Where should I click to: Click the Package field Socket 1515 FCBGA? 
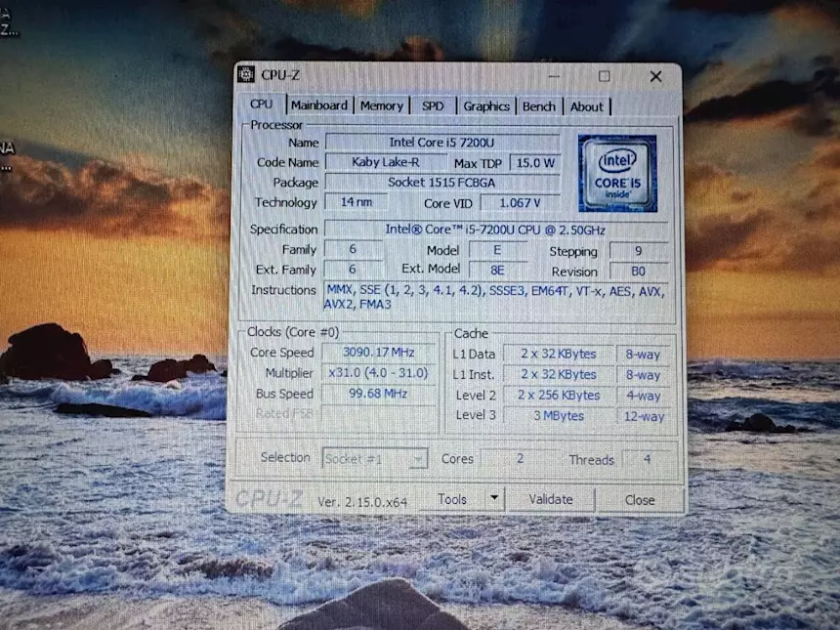coord(441,183)
